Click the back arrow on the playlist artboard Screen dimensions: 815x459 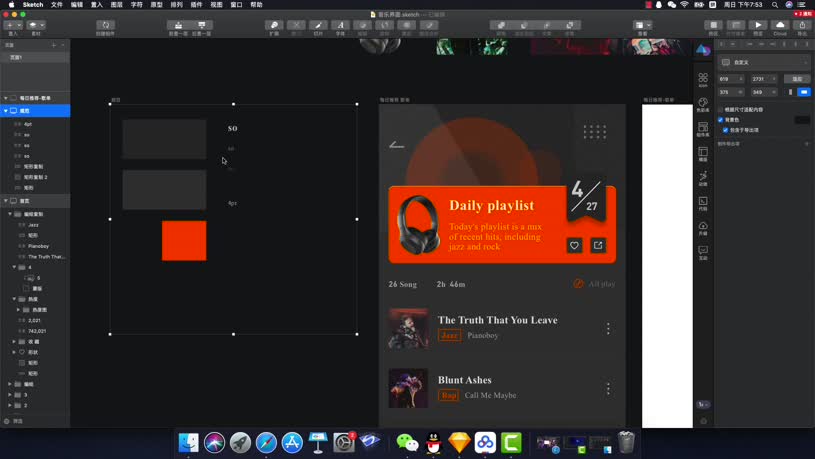point(397,145)
